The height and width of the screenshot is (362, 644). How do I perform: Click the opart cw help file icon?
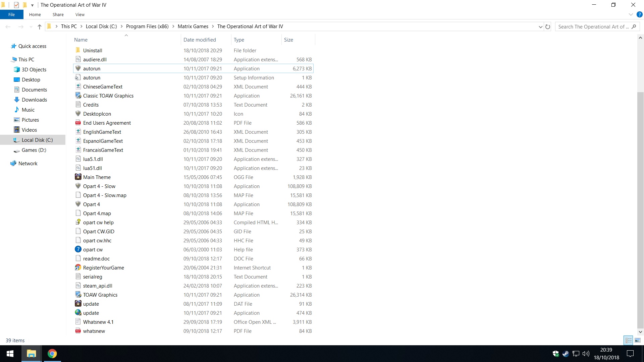[x=78, y=222]
